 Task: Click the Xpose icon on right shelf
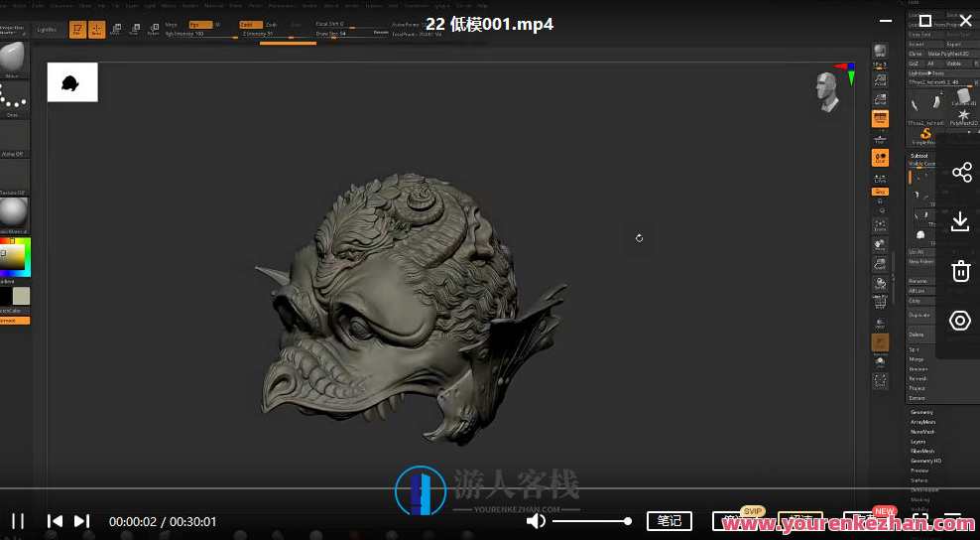point(880,381)
